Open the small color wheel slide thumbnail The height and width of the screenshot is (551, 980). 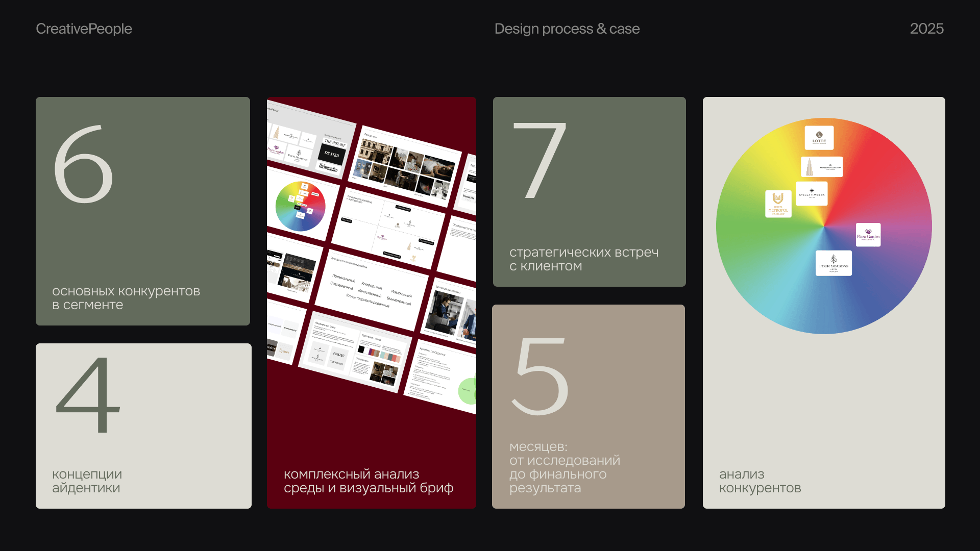[x=300, y=206]
